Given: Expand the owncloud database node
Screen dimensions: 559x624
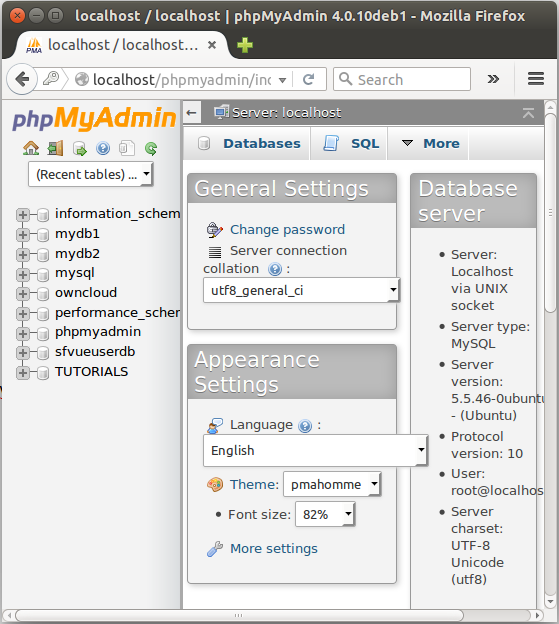Looking at the screenshot, I should [x=23, y=294].
